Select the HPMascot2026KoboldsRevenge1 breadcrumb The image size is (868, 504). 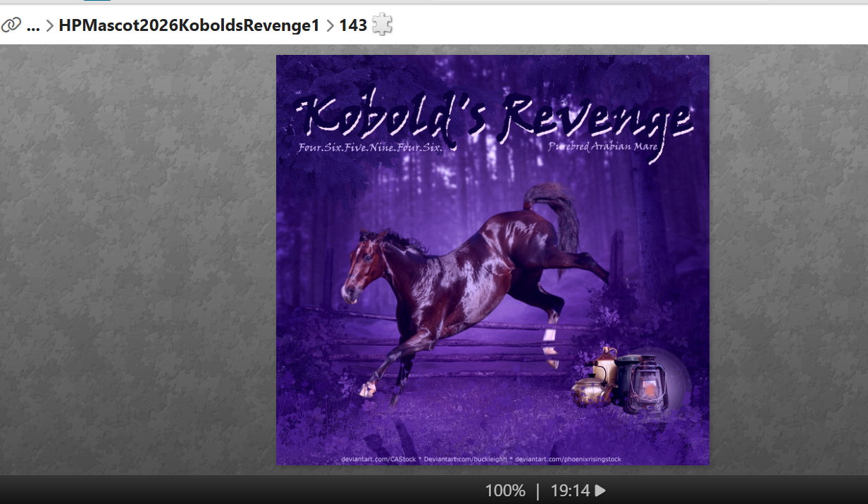tap(190, 25)
